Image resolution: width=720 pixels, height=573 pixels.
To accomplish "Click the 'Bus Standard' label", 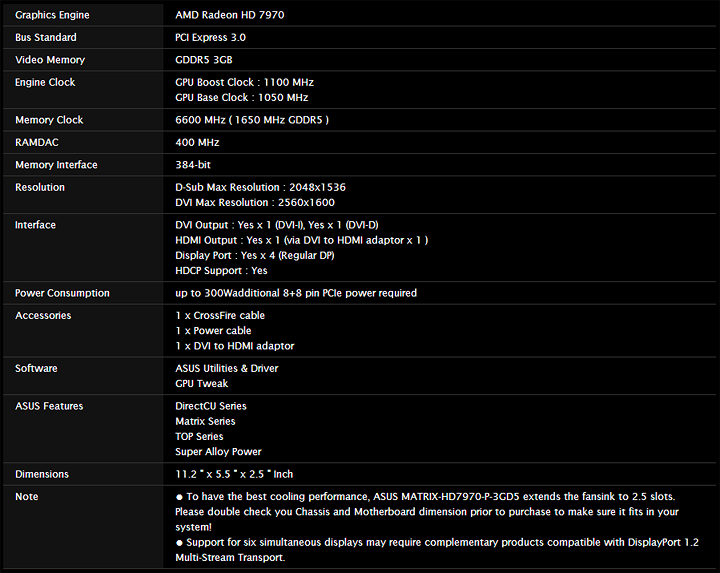I will (x=45, y=37).
